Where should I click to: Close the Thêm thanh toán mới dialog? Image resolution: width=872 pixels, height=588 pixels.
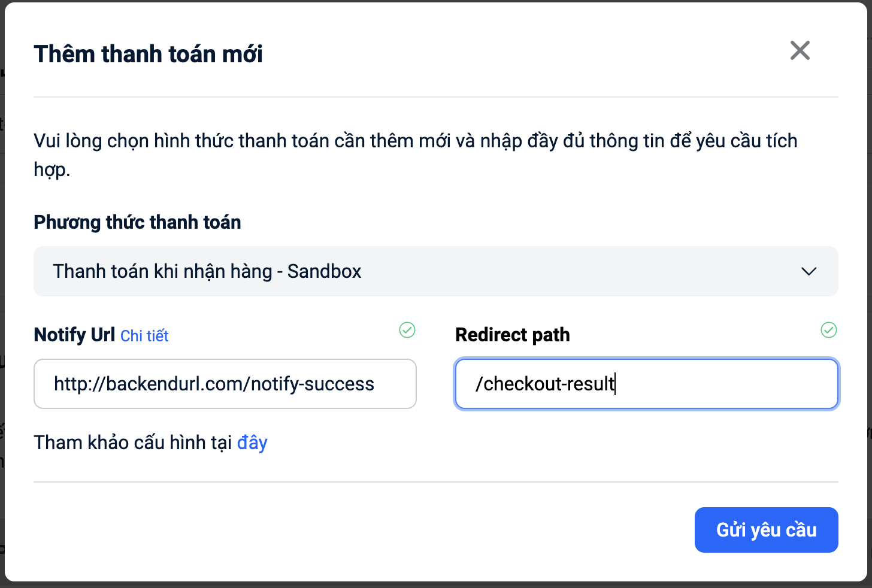[x=800, y=50]
